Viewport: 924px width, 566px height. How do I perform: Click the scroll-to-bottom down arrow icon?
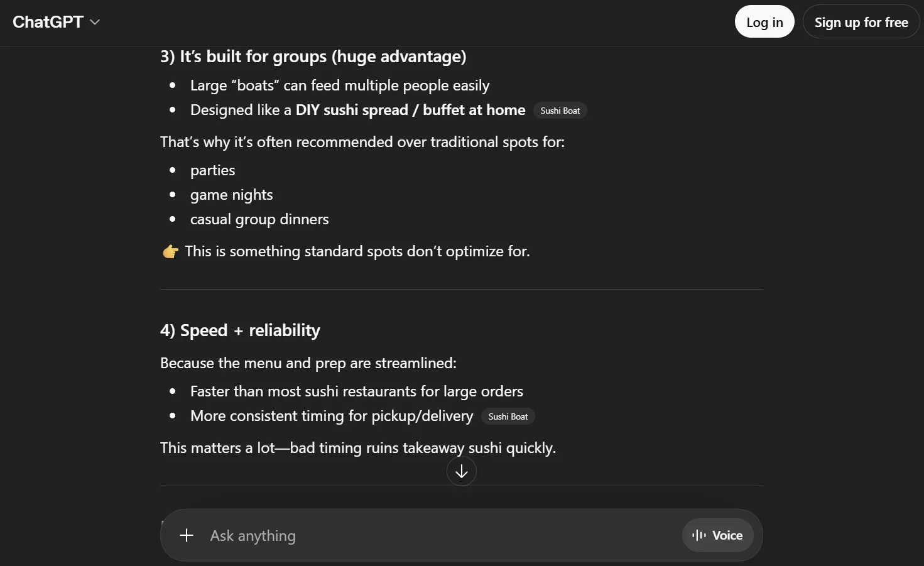pos(462,471)
